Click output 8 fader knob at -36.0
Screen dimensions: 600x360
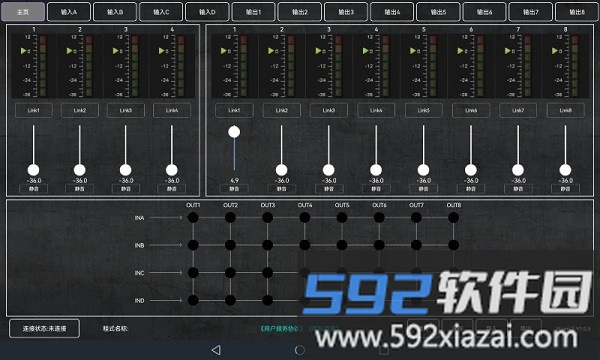coord(566,170)
